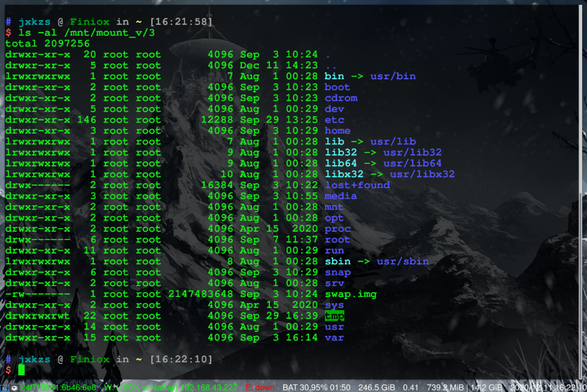Click the file size 2147483648

pos(201,294)
